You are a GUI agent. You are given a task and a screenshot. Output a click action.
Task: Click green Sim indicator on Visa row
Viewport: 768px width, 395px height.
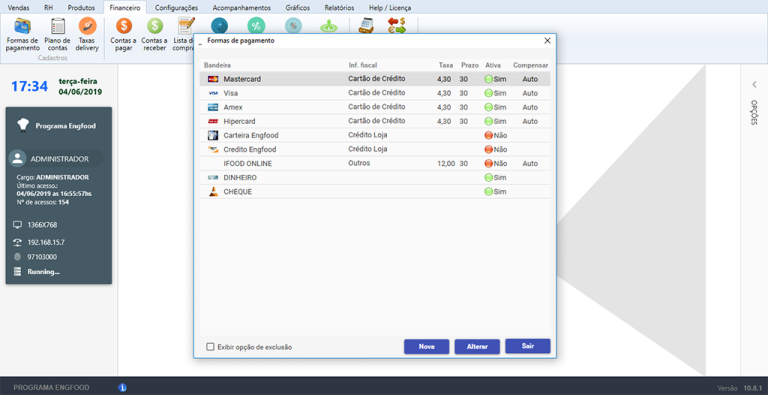tap(488, 93)
